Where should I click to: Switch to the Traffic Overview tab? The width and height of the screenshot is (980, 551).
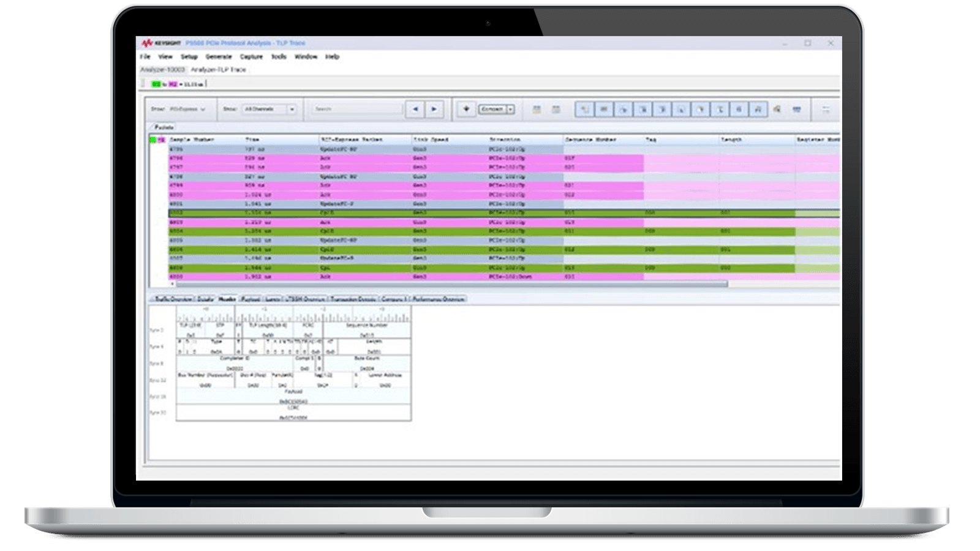(x=173, y=298)
